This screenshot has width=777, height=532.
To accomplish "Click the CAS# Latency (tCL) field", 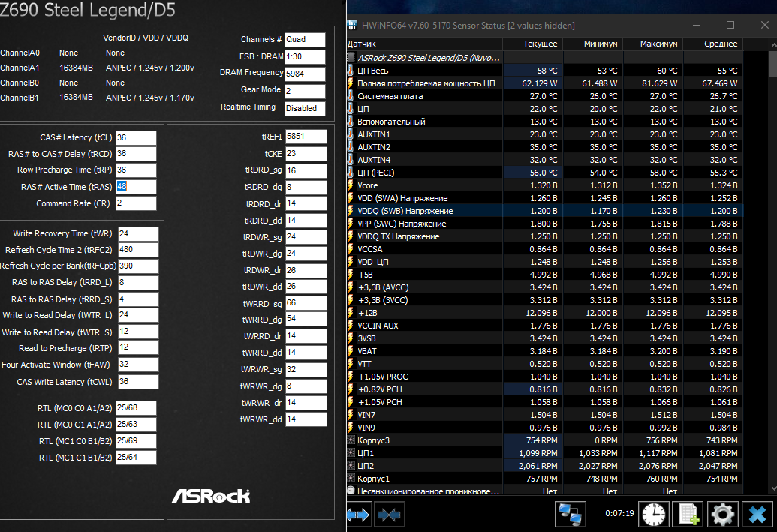I will pyautogui.click(x=137, y=138).
